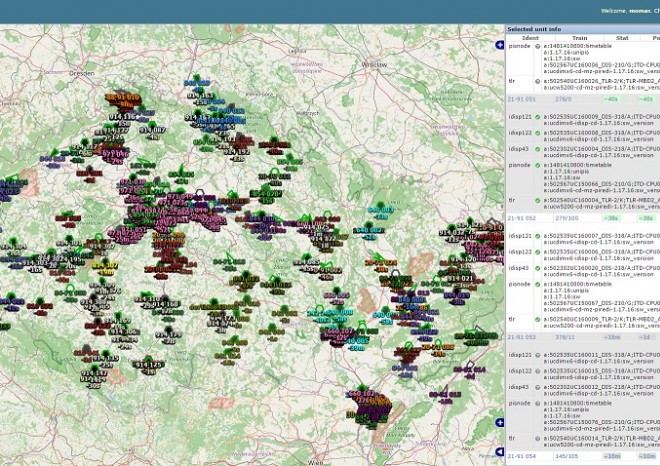Image resolution: width=660 pixels, height=466 pixels.
Task: Sort by Ident column header
Action: [x=530, y=38]
